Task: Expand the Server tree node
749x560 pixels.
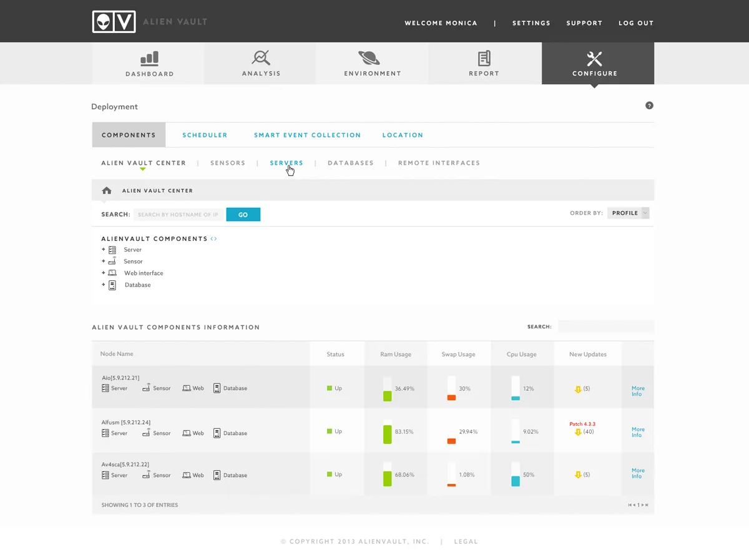Action: 104,250
